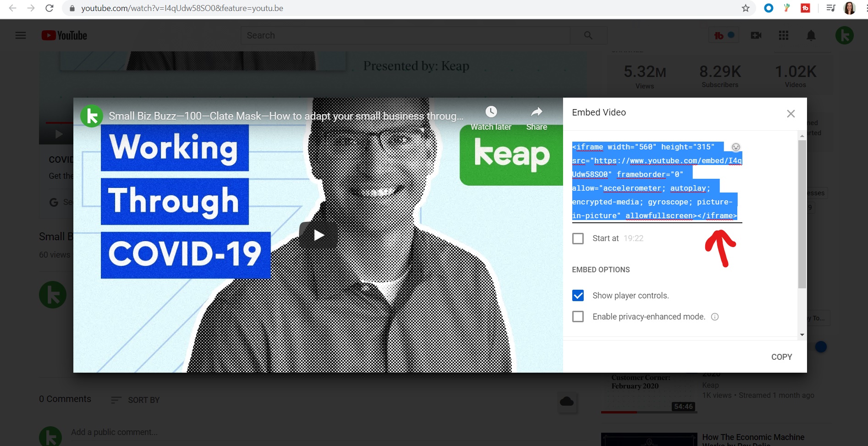Open the red TubeBuddy extension in browser toolbar
This screenshot has width=868, height=446.
point(805,8)
